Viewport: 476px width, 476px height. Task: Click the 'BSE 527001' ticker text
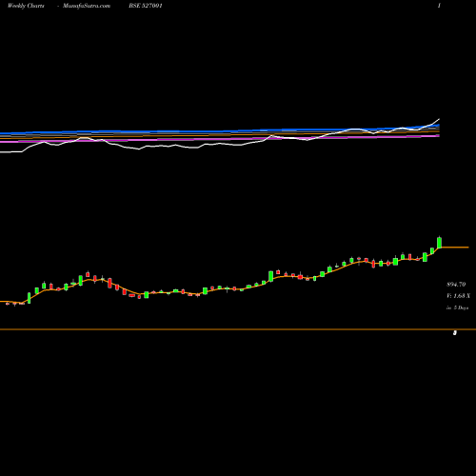(x=146, y=6)
